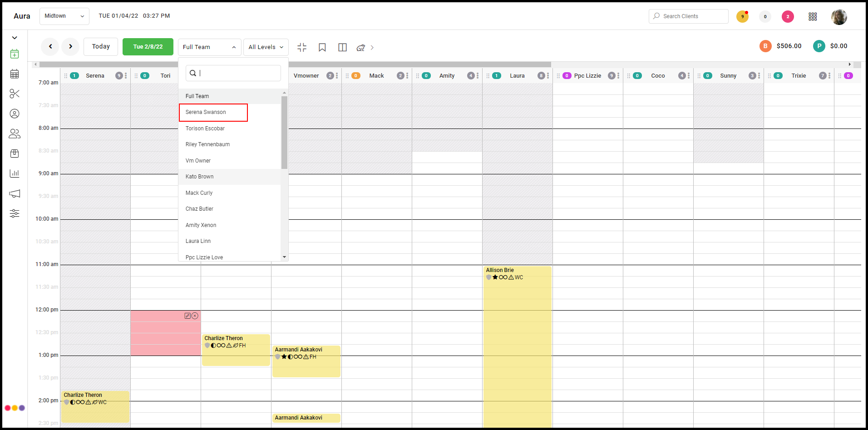Click the bookmark icon in toolbar
The width and height of the screenshot is (868, 430).
(x=322, y=47)
